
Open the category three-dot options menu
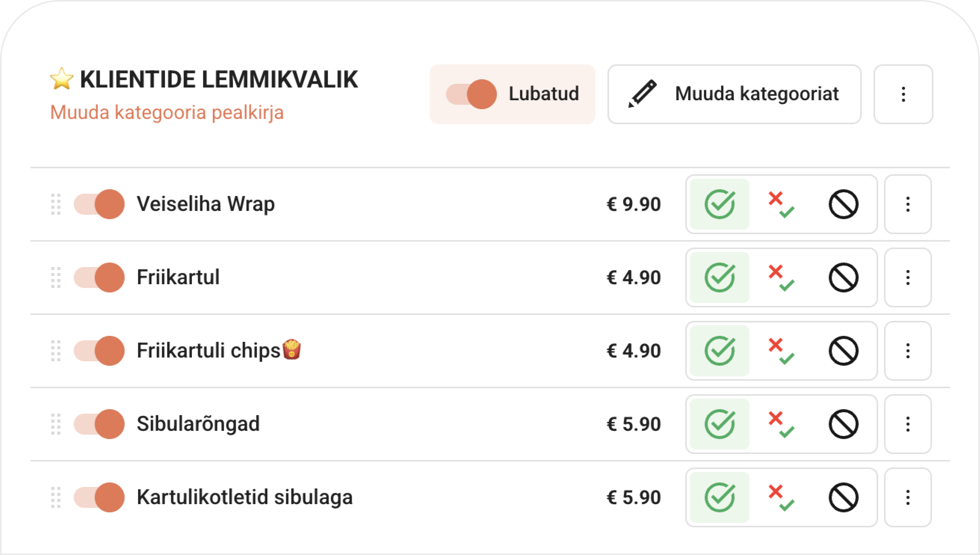[x=903, y=94]
